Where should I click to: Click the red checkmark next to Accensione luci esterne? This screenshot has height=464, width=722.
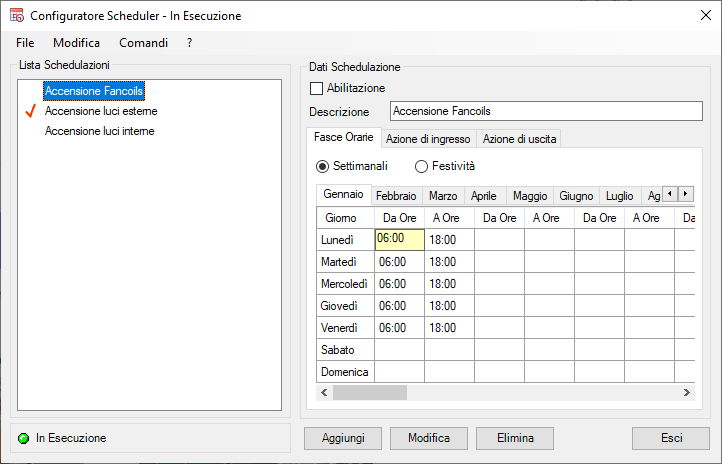coord(30,111)
